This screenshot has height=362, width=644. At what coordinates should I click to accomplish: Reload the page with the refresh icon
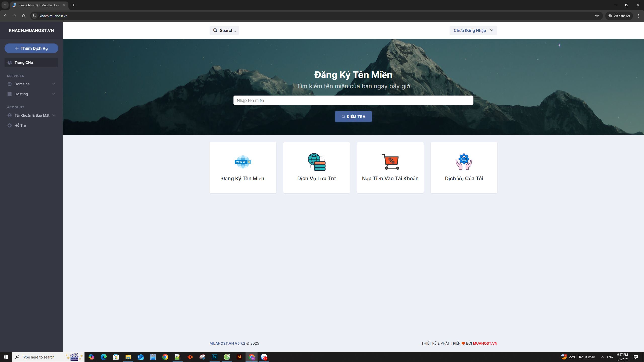pyautogui.click(x=24, y=16)
